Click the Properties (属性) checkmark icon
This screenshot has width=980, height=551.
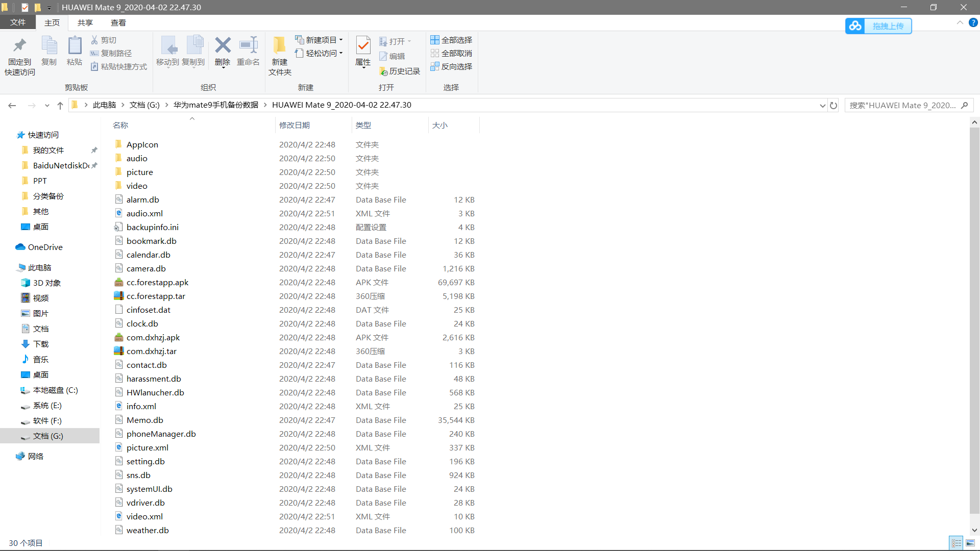363,46
